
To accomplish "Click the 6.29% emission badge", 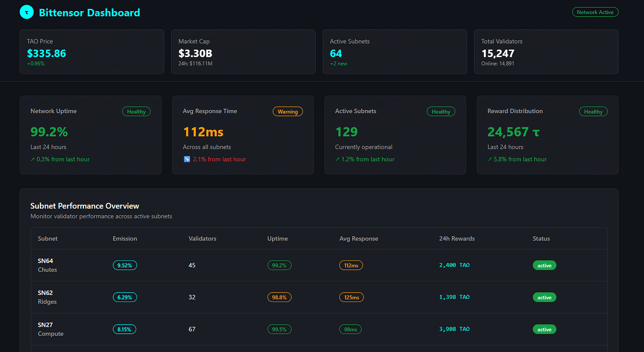I will pos(125,297).
